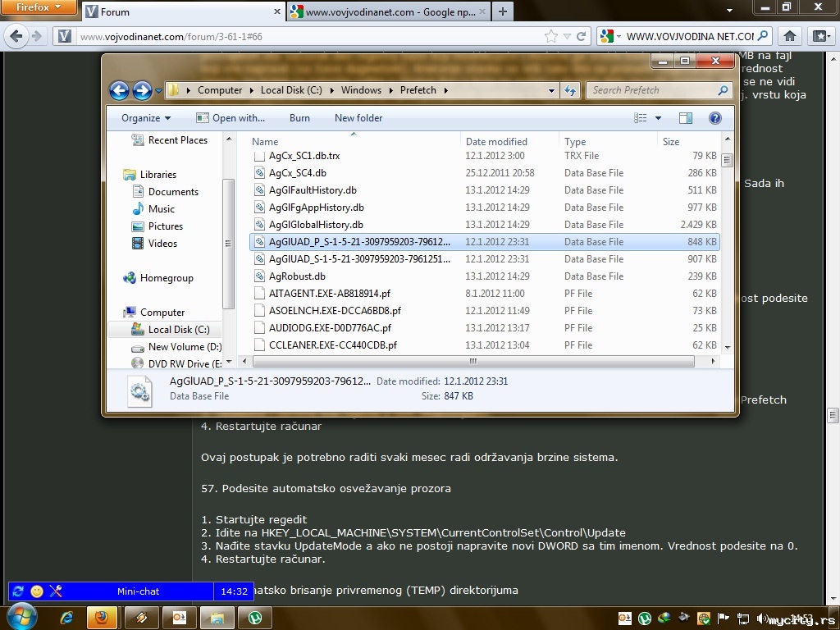Open Pictures library
This screenshot has width=840, height=630.
[x=157, y=226]
